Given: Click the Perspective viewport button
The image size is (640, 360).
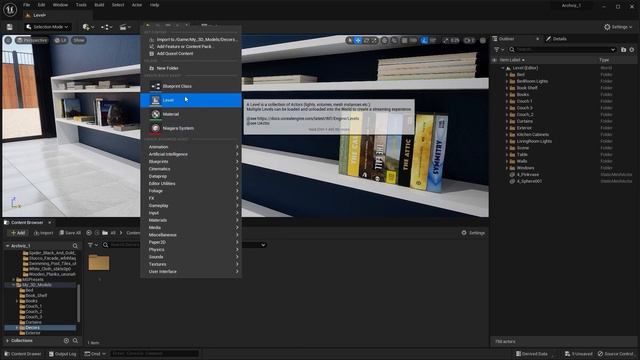Looking at the screenshot, I should pos(32,40).
